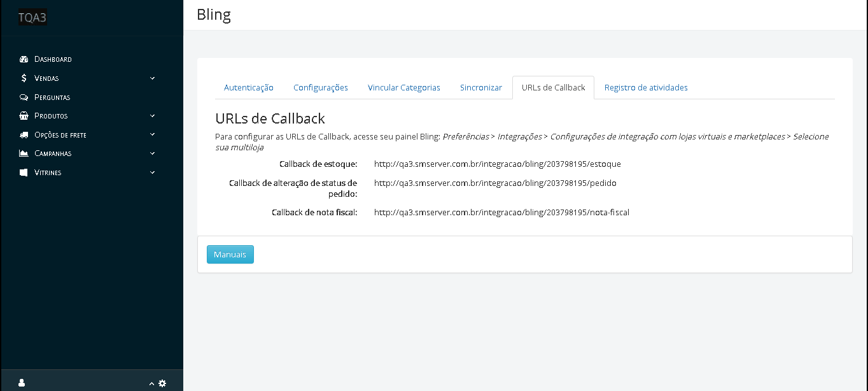Click the TQA3 logo
Image resolution: width=868 pixels, height=391 pixels.
32,18
